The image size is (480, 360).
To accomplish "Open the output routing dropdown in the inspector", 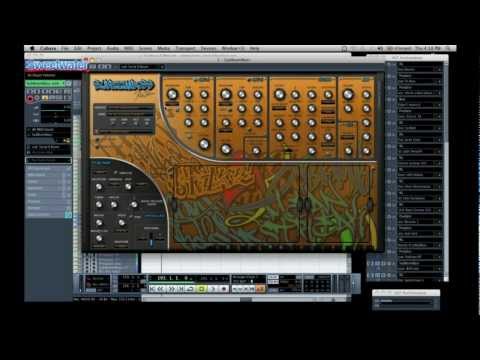I will click(49, 134).
